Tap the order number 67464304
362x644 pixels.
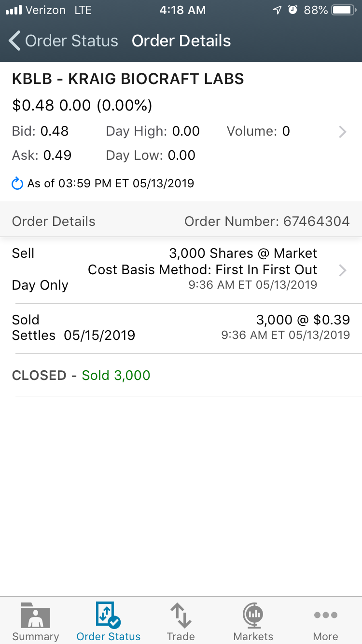[316, 222]
